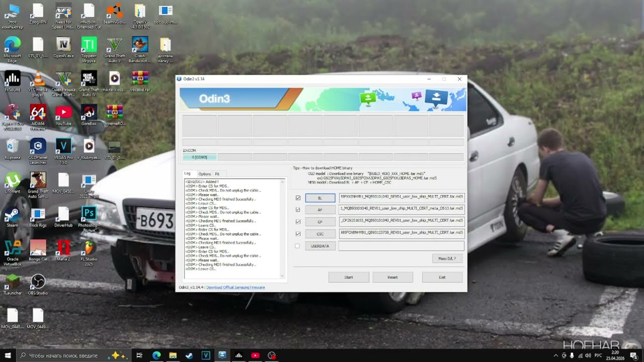Image resolution: width=644 pixels, height=362 pixels.
Task: Launch TLauncher desktop icon
Action: (x=12, y=285)
